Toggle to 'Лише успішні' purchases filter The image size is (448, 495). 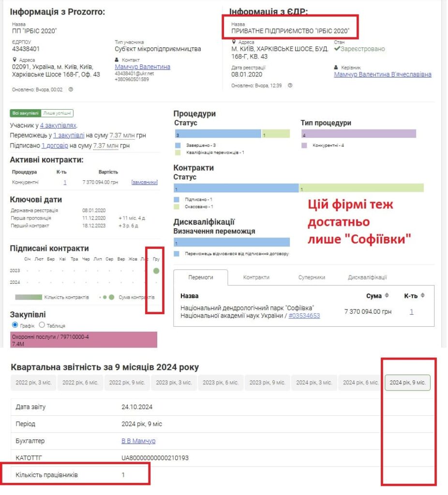pos(57,113)
